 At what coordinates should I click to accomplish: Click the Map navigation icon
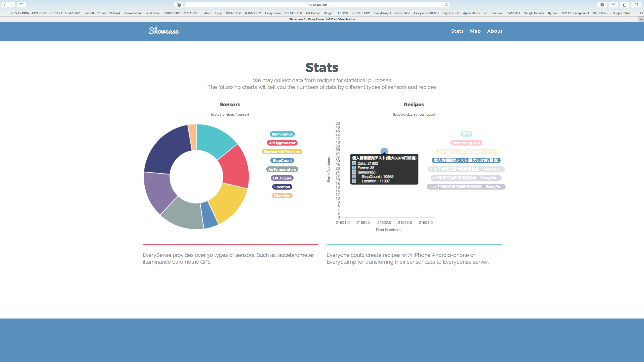475,31
